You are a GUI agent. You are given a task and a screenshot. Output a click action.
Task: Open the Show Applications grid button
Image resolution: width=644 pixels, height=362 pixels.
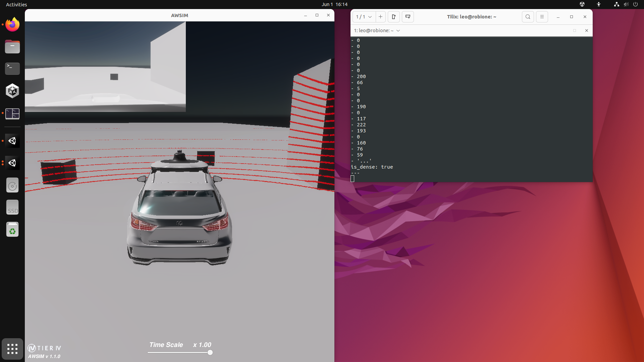coord(12,349)
